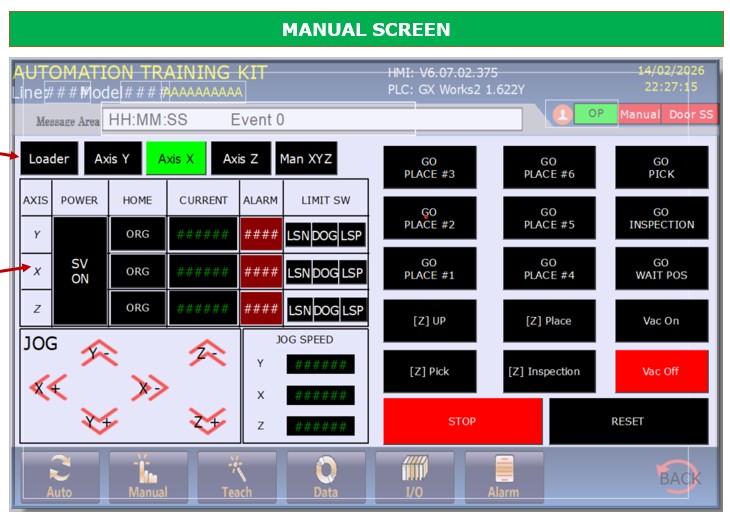Click the X axis DOG limit indicator
Screen dimensions: 730x518
point(325,273)
